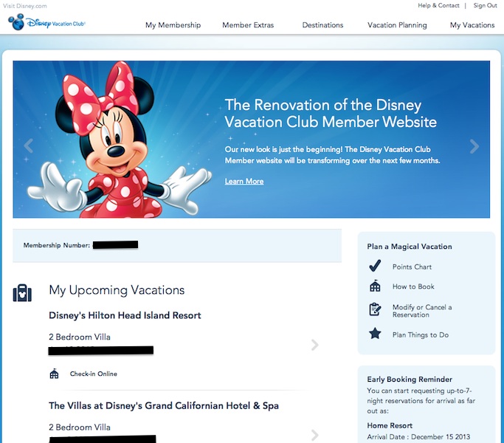Viewport: 504px width, 443px height.
Task: Click the My Upcoming Vacations heading
Action: tap(117, 290)
